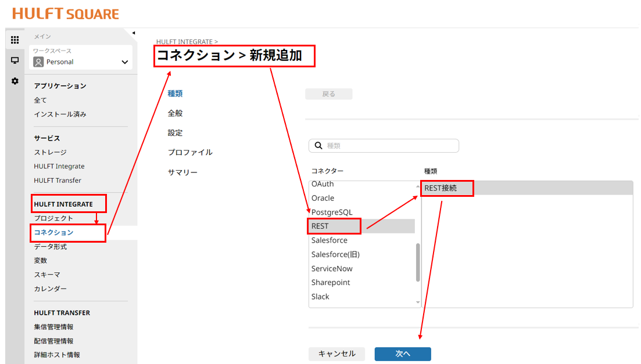Open カレンダー in sidebar

pos(51,289)
